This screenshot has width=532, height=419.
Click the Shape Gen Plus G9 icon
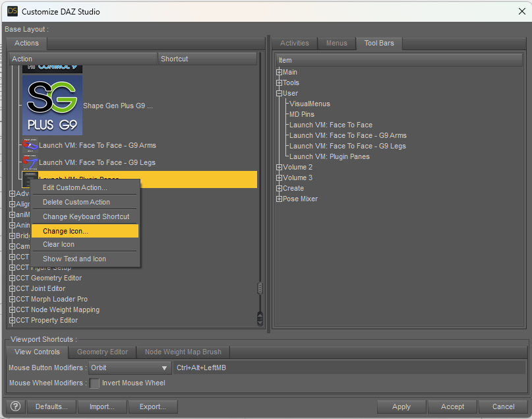click(x=52, y=106)
